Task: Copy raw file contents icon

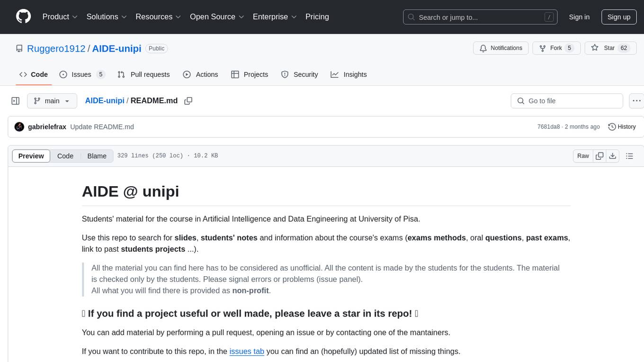Action: tap(599, 156)
